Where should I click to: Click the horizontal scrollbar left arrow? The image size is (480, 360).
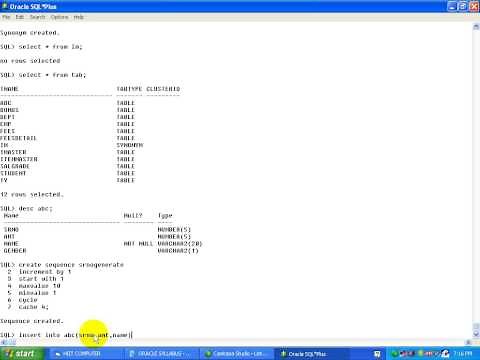point(3,342)
